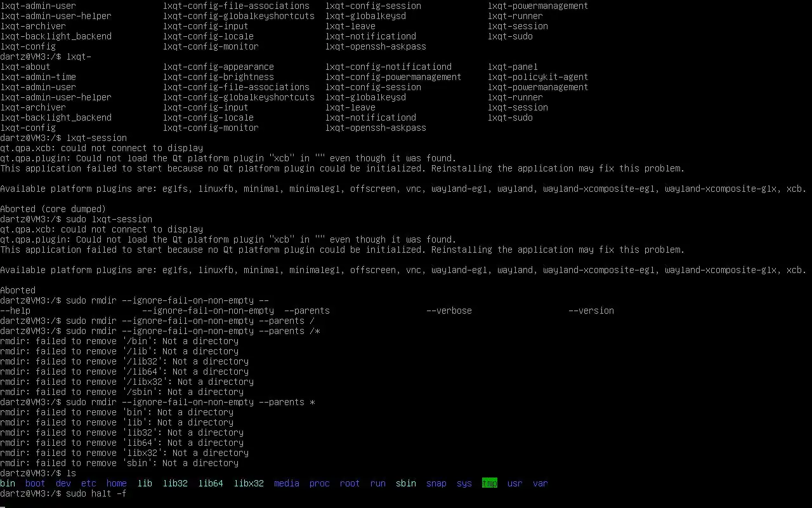Click the standalone 'Aborted' line above the rmdir commands

(18, 290)
